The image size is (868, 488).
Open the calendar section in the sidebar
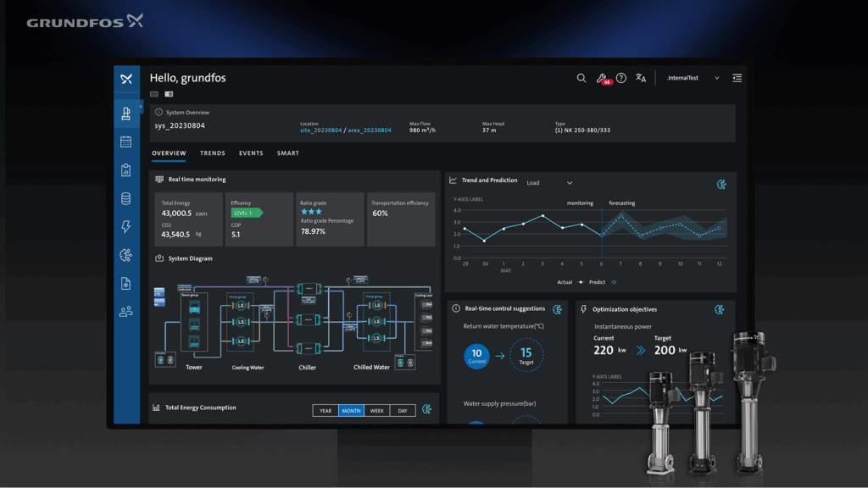[x=125, y=143]
